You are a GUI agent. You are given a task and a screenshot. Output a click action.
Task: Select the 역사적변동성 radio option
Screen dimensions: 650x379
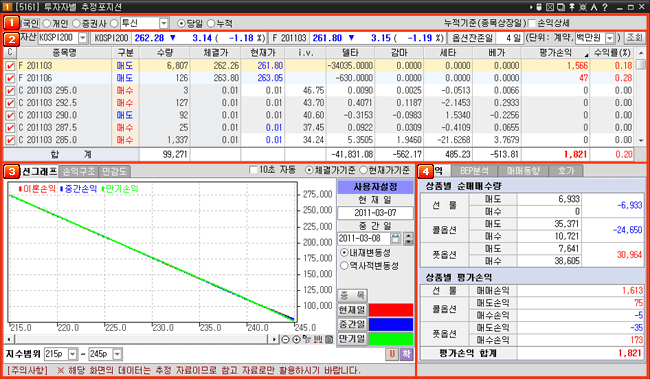point(344,266)
